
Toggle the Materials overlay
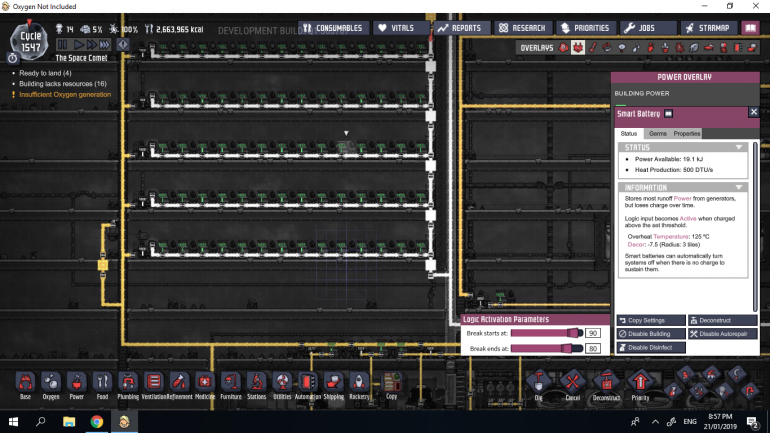[x=607, y=48]
